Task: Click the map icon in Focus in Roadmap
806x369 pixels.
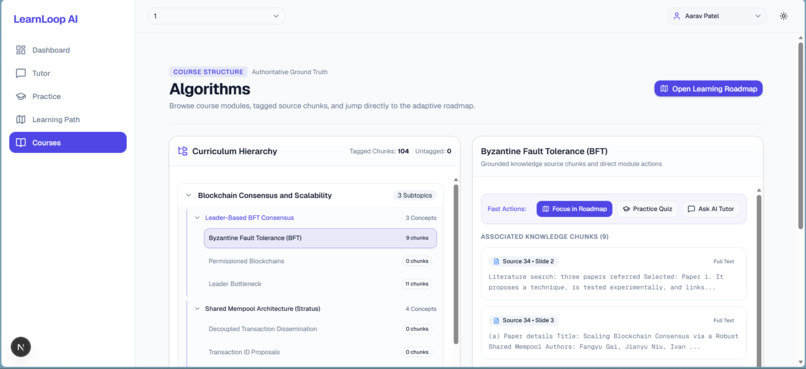Action: (x=546, y=209)
